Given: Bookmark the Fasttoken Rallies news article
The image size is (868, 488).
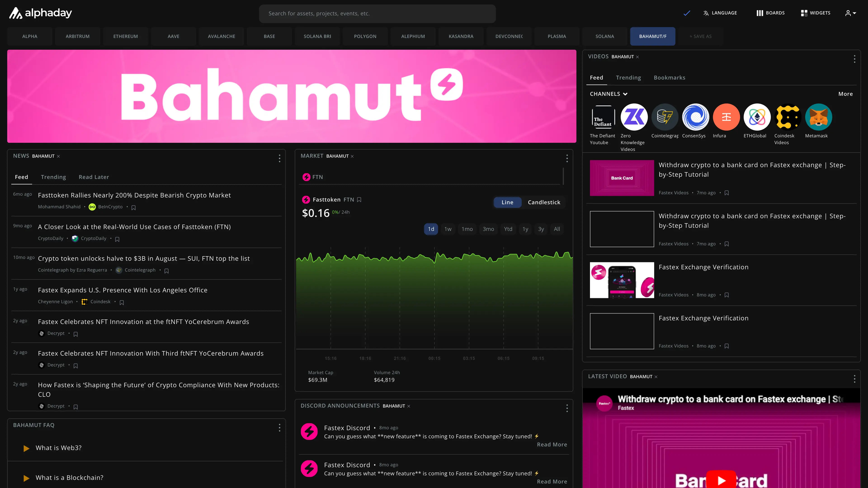Looking at the screenshot, I should (133, 208).
